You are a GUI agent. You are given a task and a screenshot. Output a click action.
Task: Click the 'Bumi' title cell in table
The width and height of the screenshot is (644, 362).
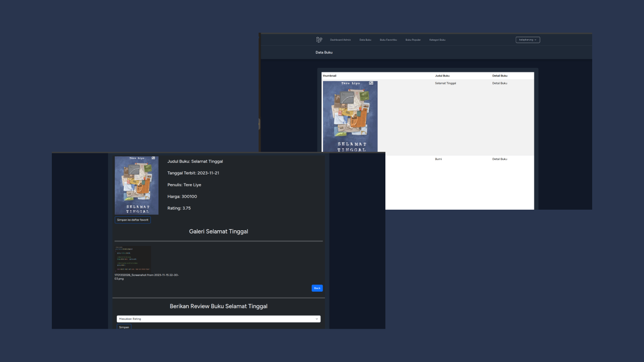(439, 159)
